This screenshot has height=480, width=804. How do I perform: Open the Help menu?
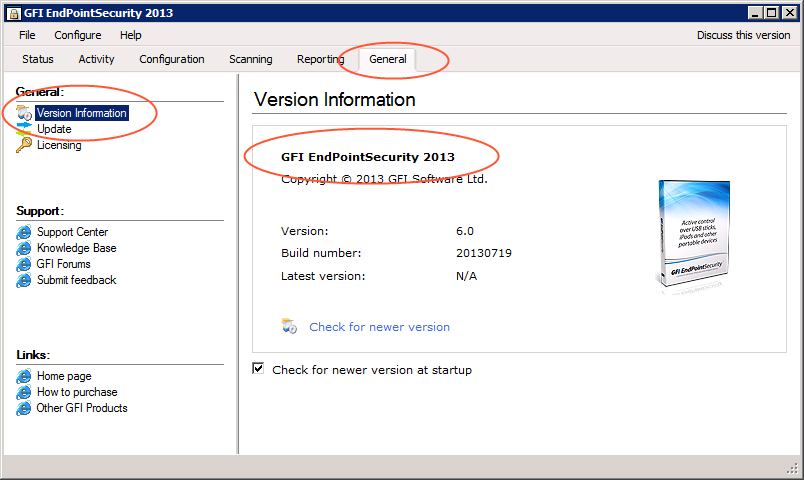(131, 35)
